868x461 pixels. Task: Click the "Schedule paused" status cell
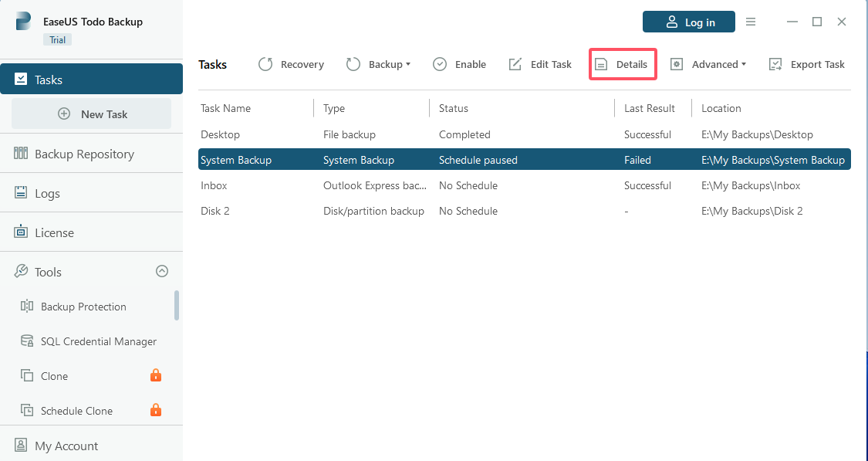point(478,160)
